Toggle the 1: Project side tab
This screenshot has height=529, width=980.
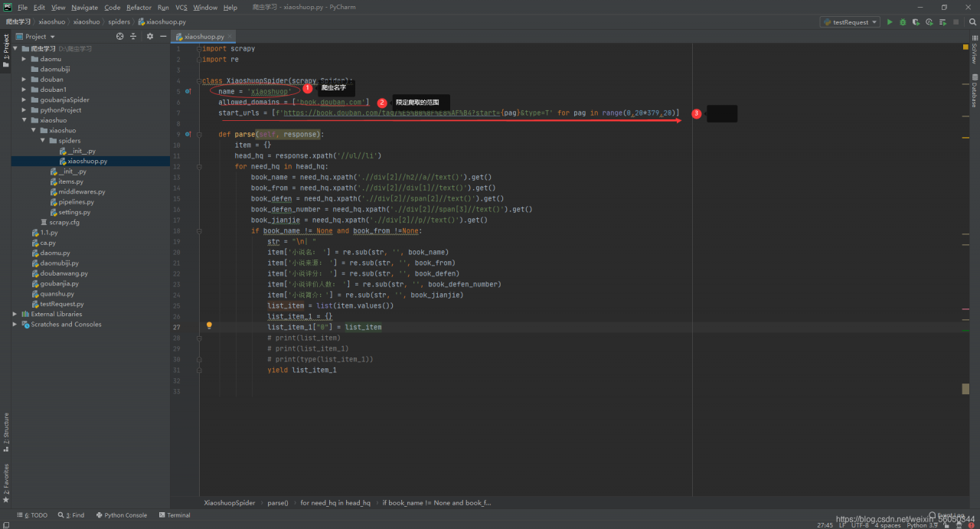6,52
